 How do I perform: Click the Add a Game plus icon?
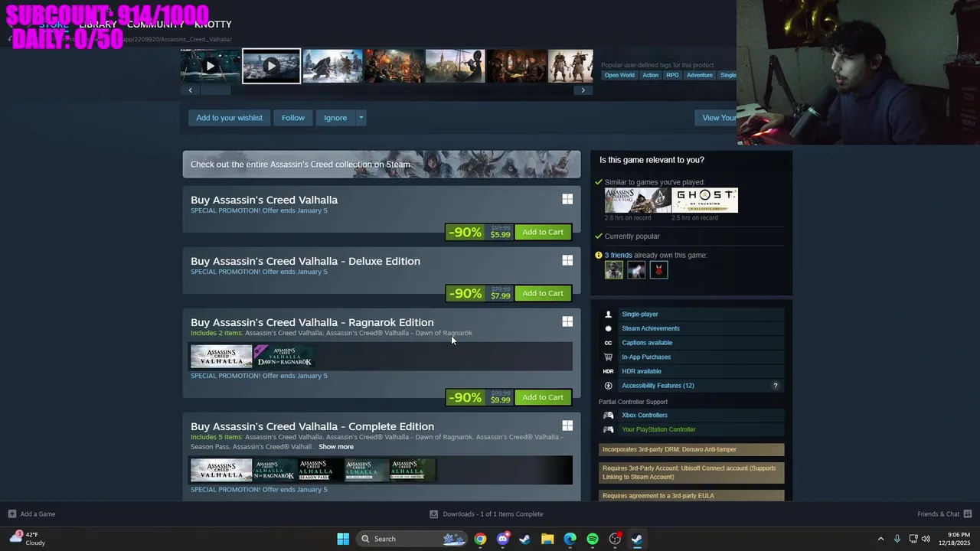[x=11, y=514]
